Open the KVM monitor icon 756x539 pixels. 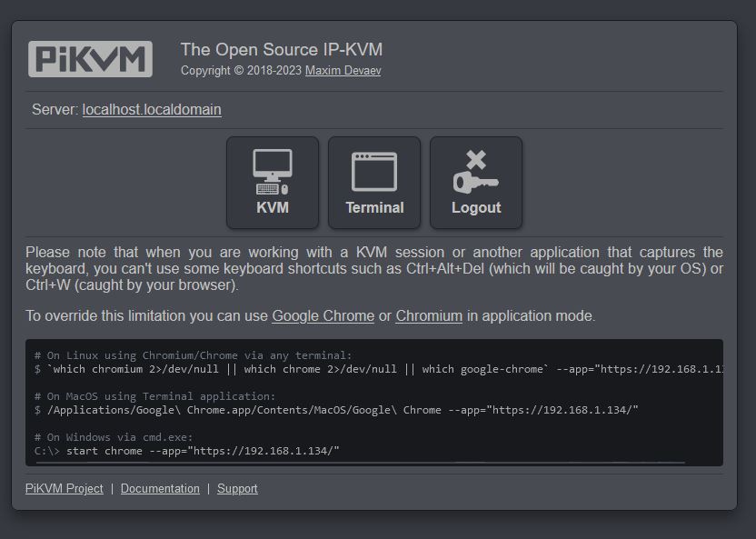coord(273,172)
